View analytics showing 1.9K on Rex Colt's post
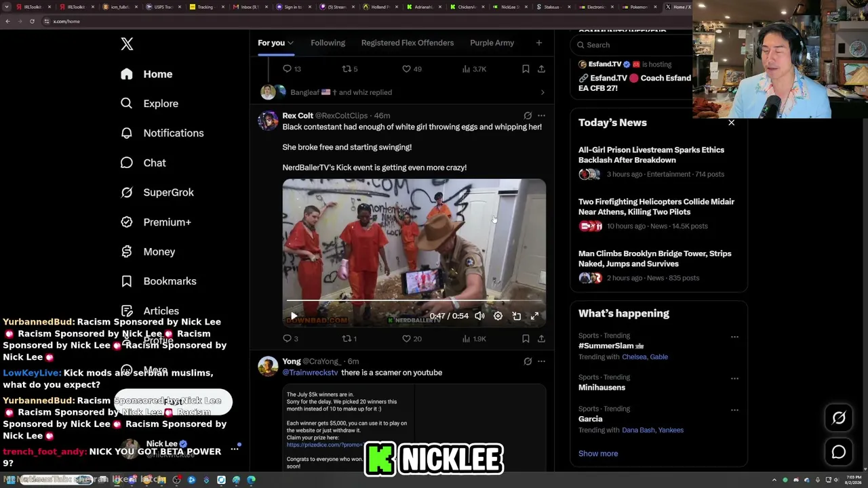 click(x=473, y=338)
